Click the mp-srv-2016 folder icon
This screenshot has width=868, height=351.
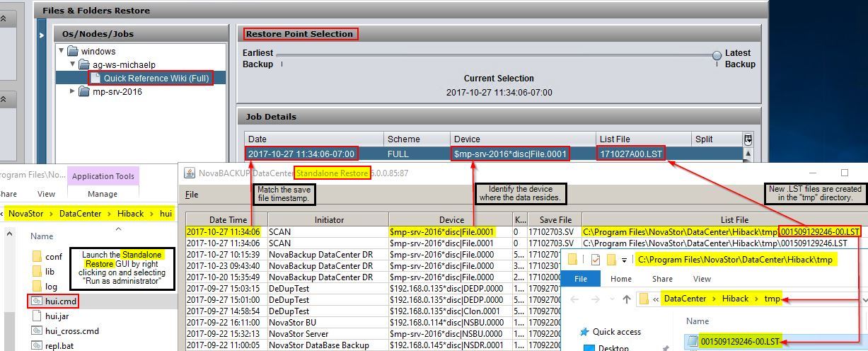(84, 91)
